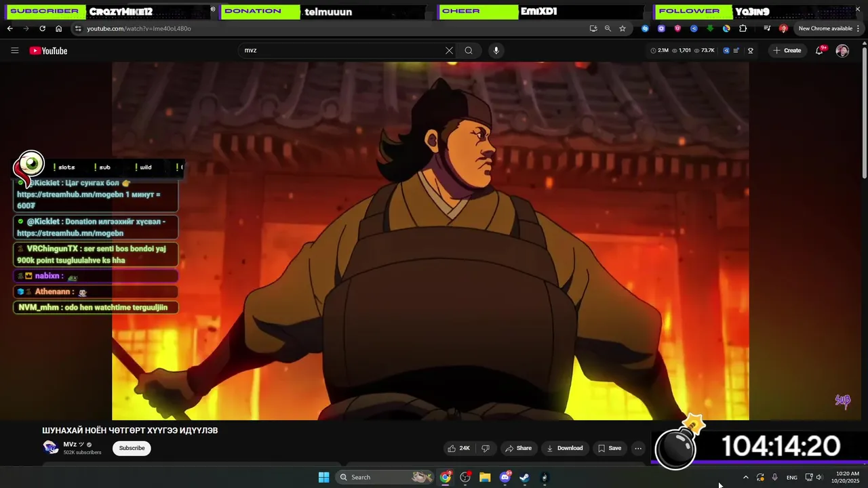Install app icon in address bar
The image size is (868, 488).
coord(593,28)
